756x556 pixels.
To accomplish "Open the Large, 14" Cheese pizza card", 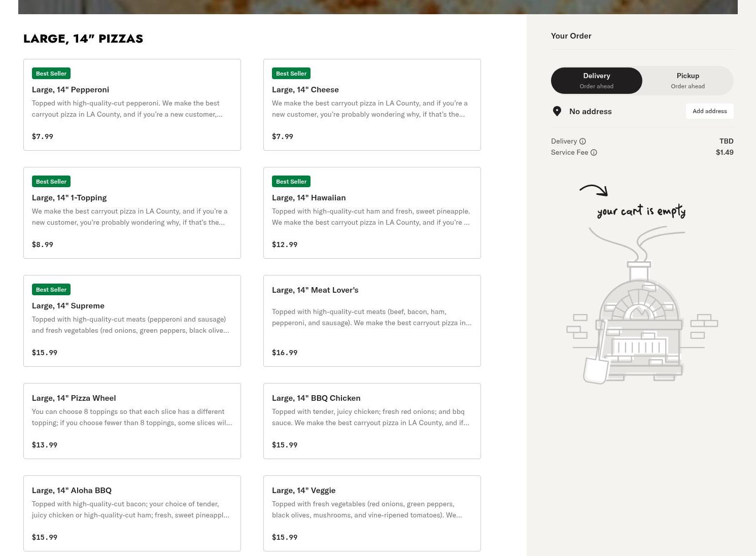I will point(372,105).
